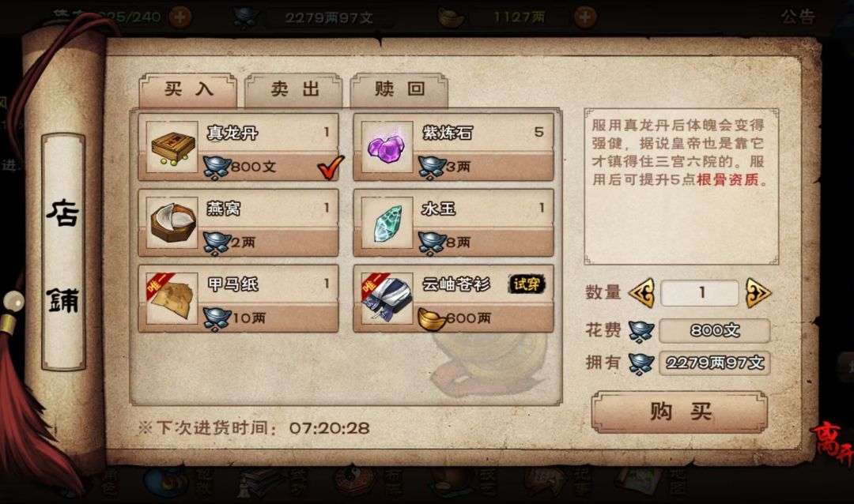This screenshot has width=854, height=504.
Task: Select the 甲马纸 paper item icon
Action: [172, 299]
